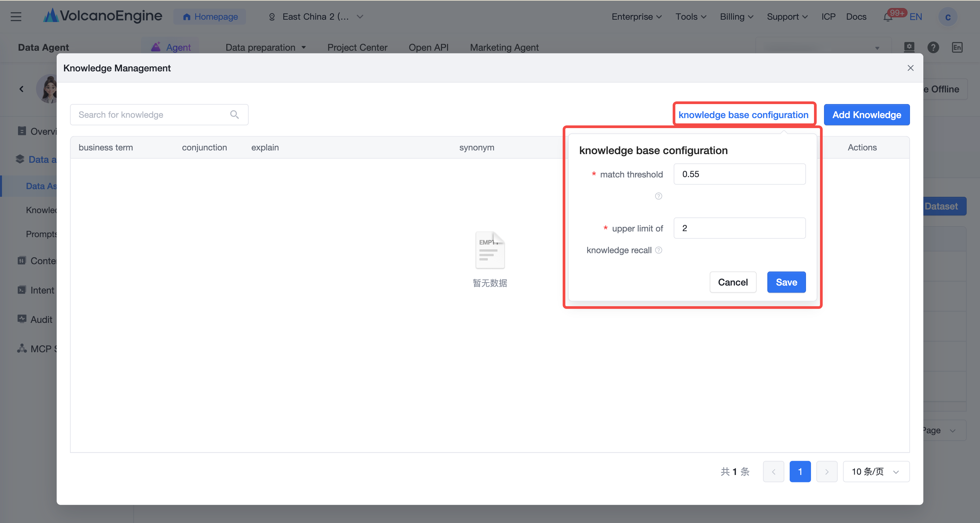Save the knowledge base configuration
The width and height of the screenshot is (980, 523).
tap(786, 282)
